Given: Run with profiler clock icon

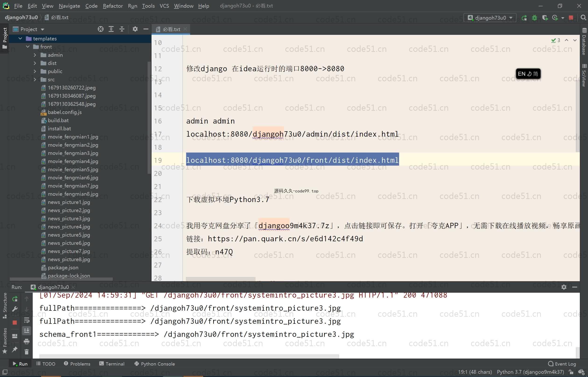Looking at the screenshot, I should click(x=555, y=18).
